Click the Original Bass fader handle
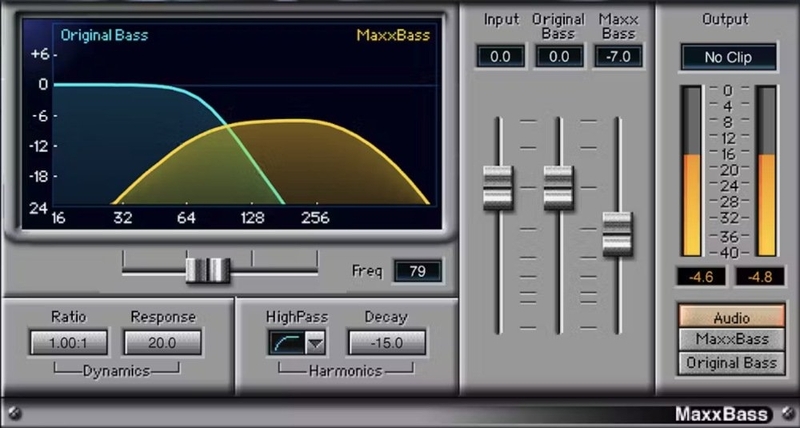 tap(558, 187)
